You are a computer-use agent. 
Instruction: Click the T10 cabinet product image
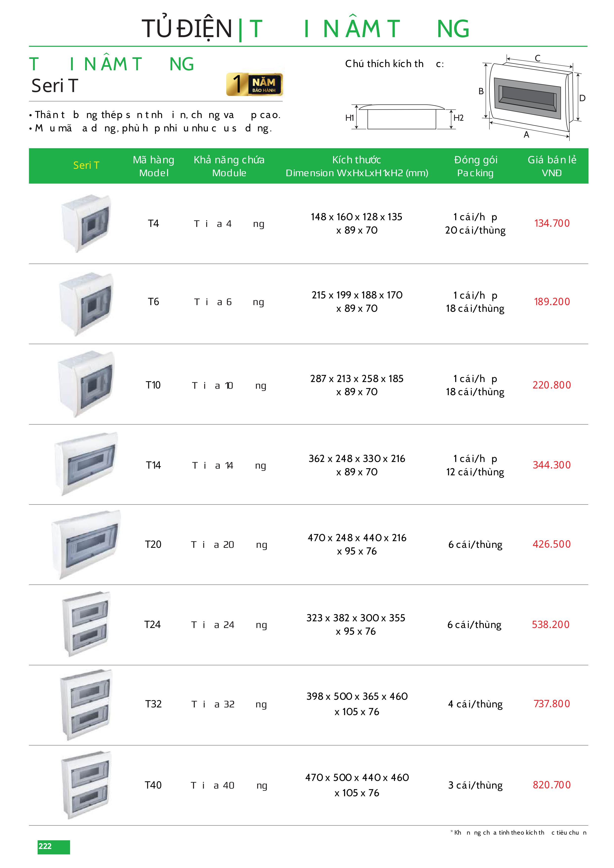pyautogui.click(x=86, y=384)
